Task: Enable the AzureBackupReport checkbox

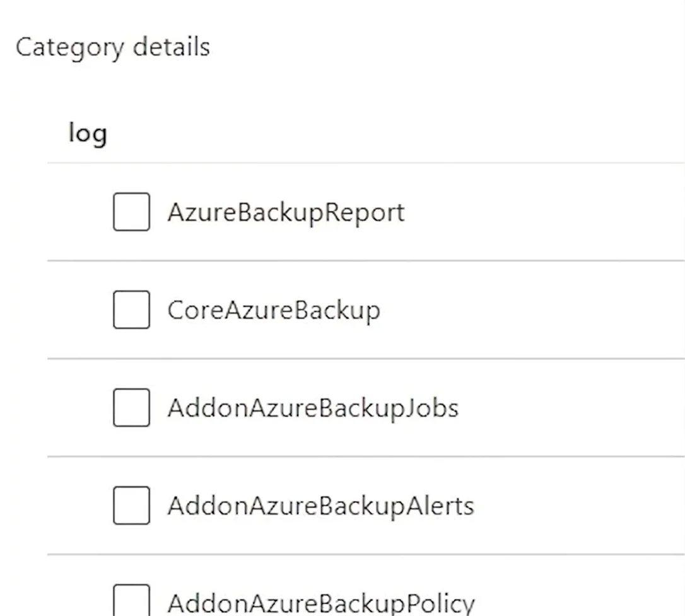Action: click(131, 211)
